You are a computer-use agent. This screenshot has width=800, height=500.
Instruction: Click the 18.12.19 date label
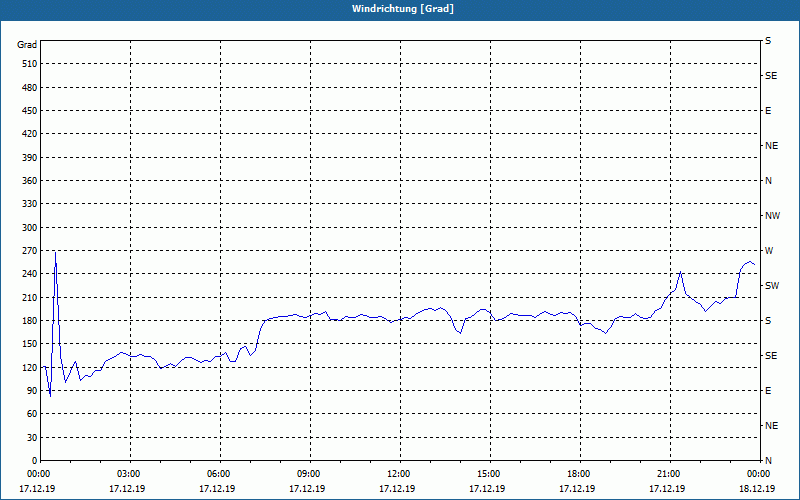click(757, 489)
